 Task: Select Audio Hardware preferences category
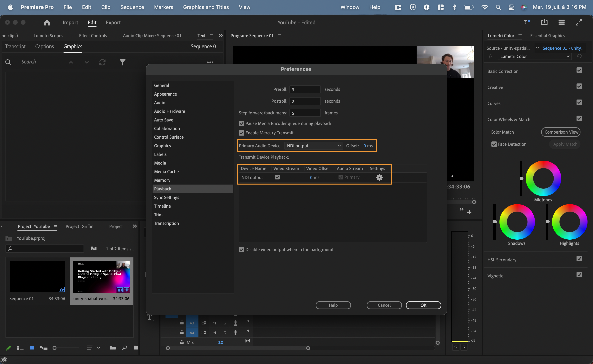click(169, 111)
